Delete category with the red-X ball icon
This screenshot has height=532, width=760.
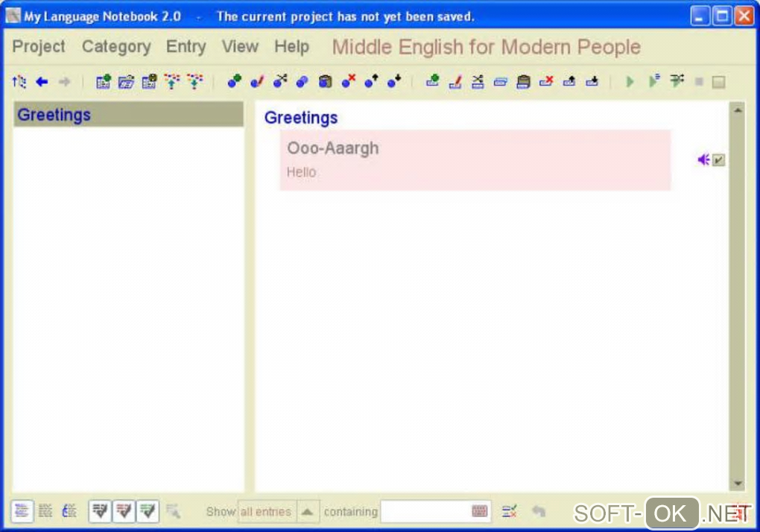[x=349, y=81]
